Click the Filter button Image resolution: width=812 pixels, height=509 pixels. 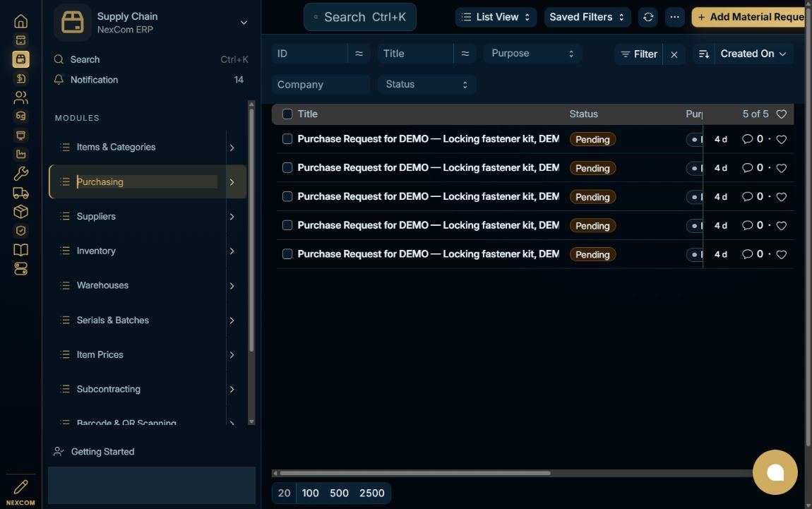[x=639, y=54]
